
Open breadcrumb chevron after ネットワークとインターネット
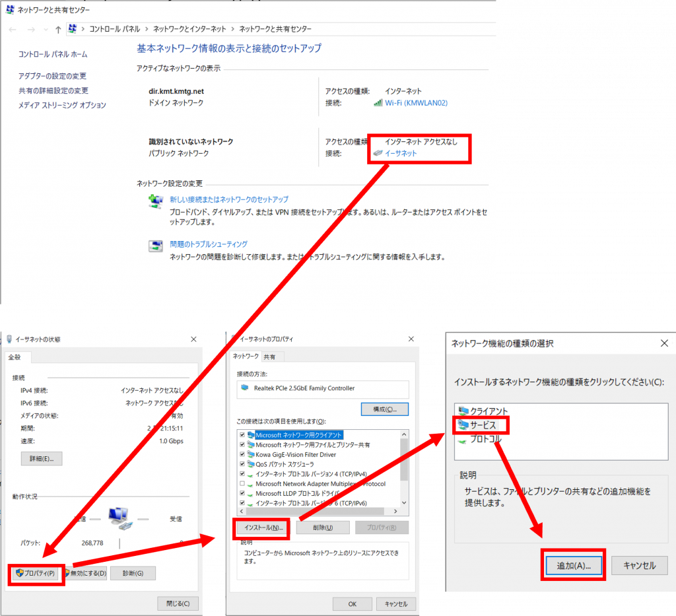click(232, 30)
